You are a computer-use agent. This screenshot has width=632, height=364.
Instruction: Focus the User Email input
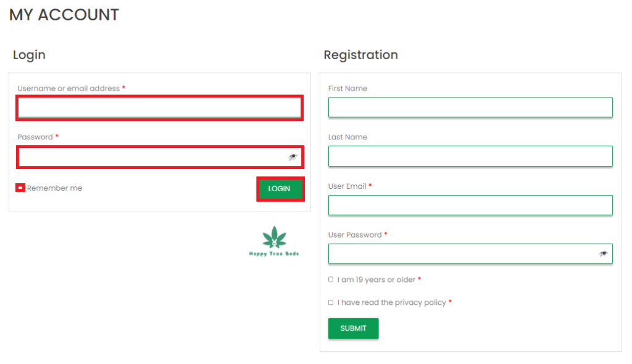470,205
